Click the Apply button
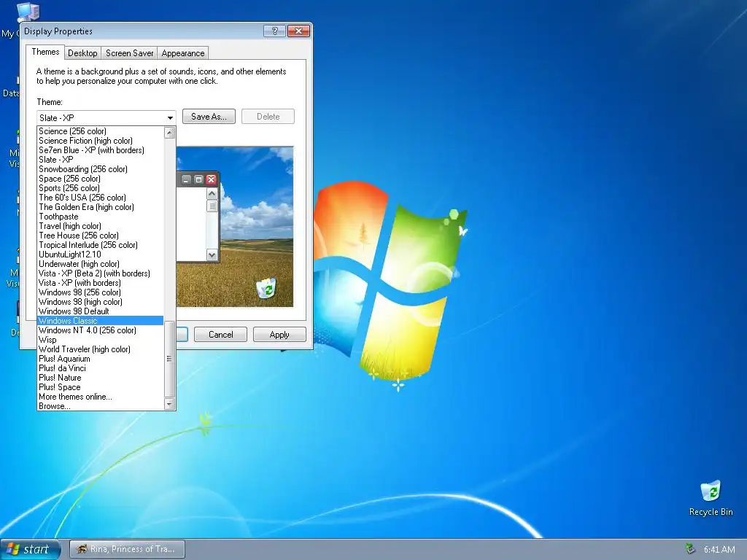 click(279, 334)
